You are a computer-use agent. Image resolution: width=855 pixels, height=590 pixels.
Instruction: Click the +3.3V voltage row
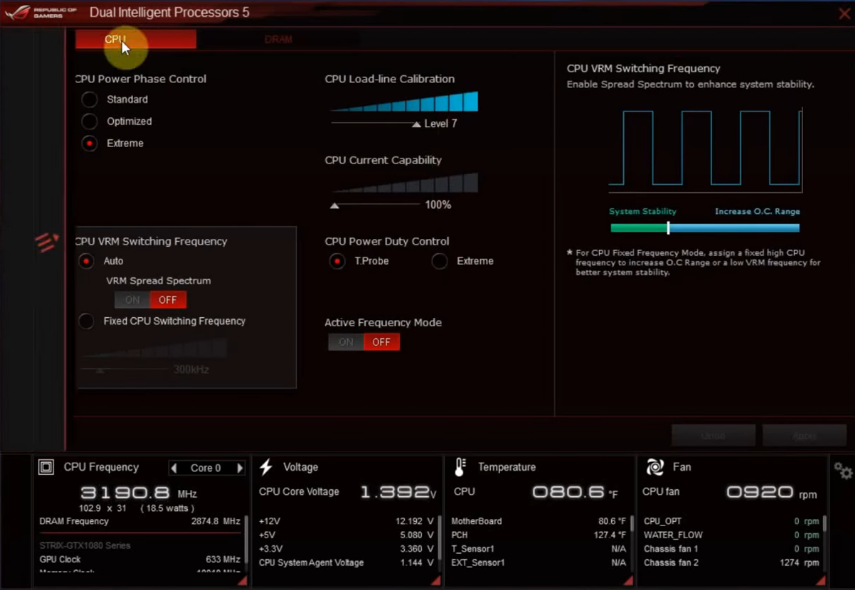pyautogui.click(x=346, y=549)
